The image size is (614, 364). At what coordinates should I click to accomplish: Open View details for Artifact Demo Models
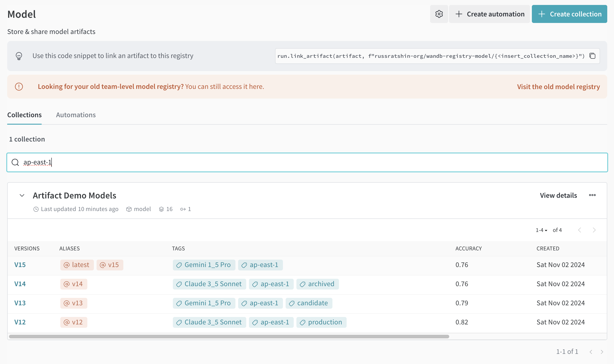558,195
